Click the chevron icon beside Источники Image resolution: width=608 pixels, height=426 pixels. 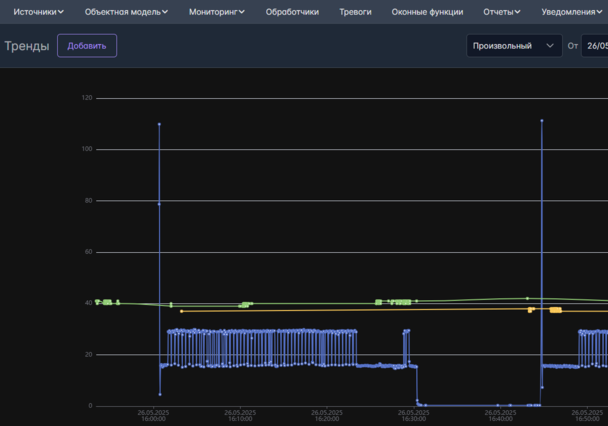coord(61,12)
